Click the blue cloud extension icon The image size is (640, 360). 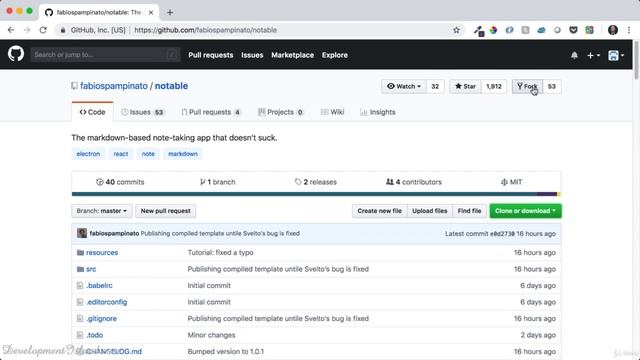pos(541,30)
